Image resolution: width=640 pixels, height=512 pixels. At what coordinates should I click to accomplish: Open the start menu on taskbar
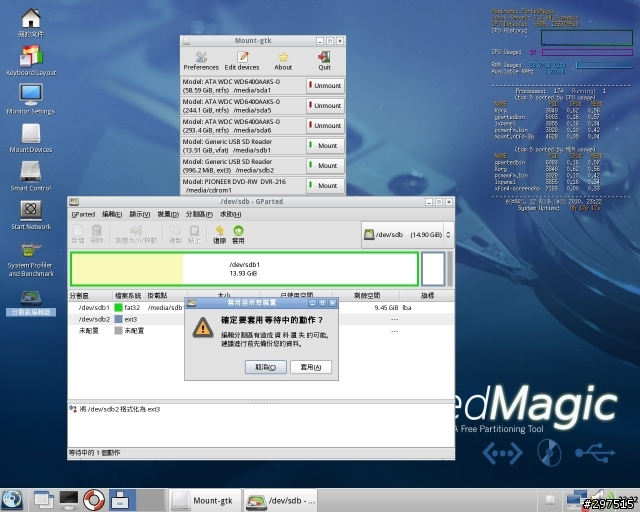12,500
